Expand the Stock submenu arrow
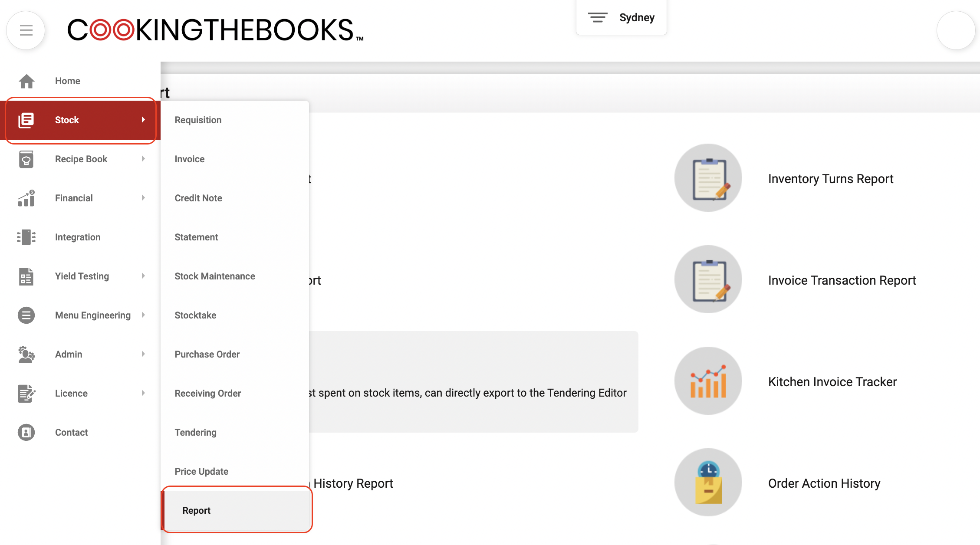980x545 pixels. pyautogui.click(x=143, y=120)
